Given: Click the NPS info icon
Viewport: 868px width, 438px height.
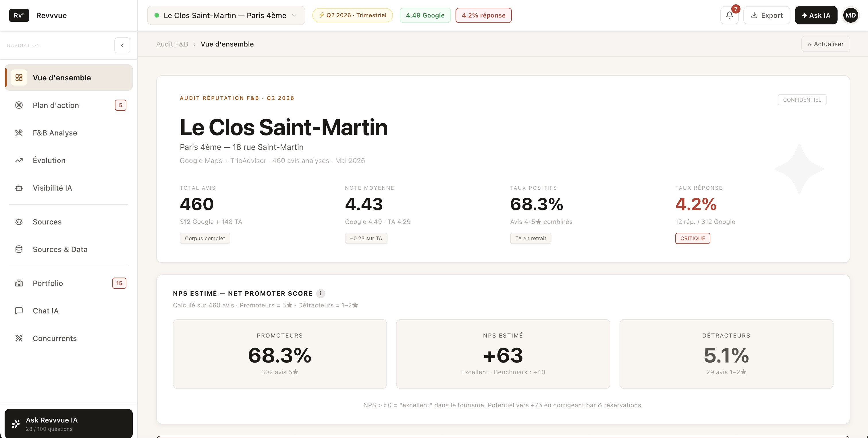Looking at the screenshot, I should pyautogui.click(x=321, y=294).
